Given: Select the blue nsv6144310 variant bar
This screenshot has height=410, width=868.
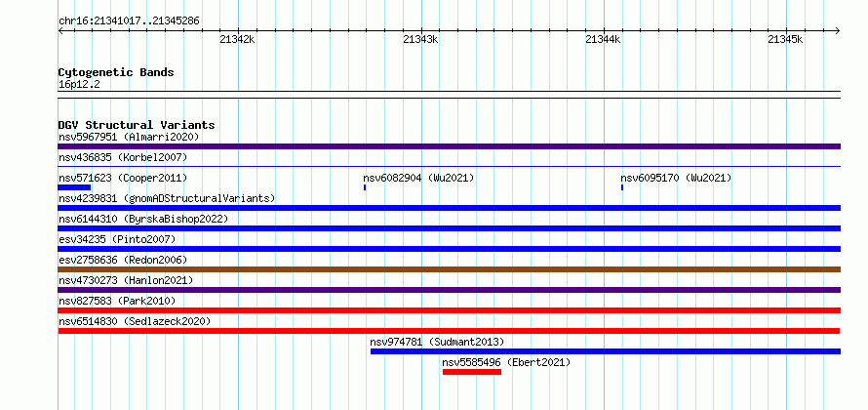Looking at the screenshot, I should tap(450, 228).
